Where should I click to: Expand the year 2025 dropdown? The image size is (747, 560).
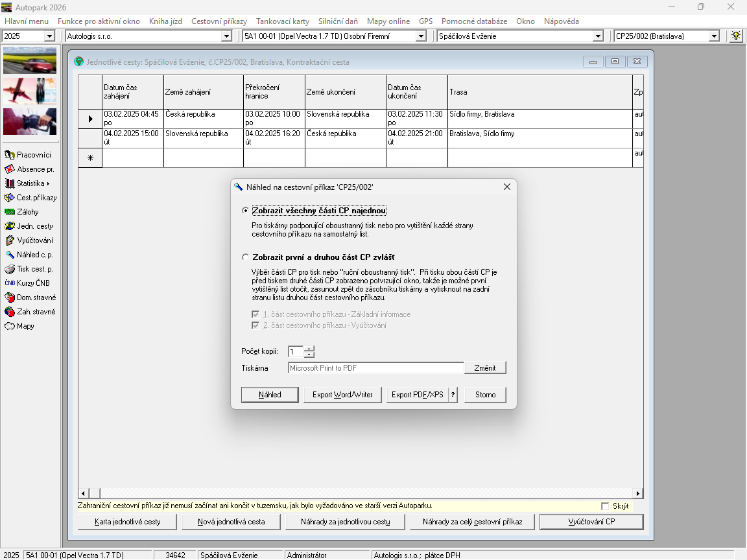coord(49,36)
